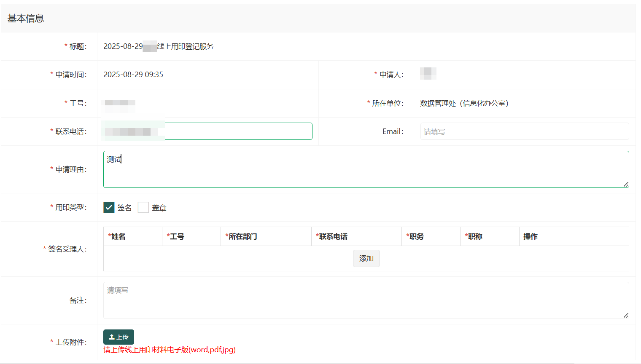The image size is (641, 364).
Task: Click the 备注 remarks text area
Action: point(366,300)
